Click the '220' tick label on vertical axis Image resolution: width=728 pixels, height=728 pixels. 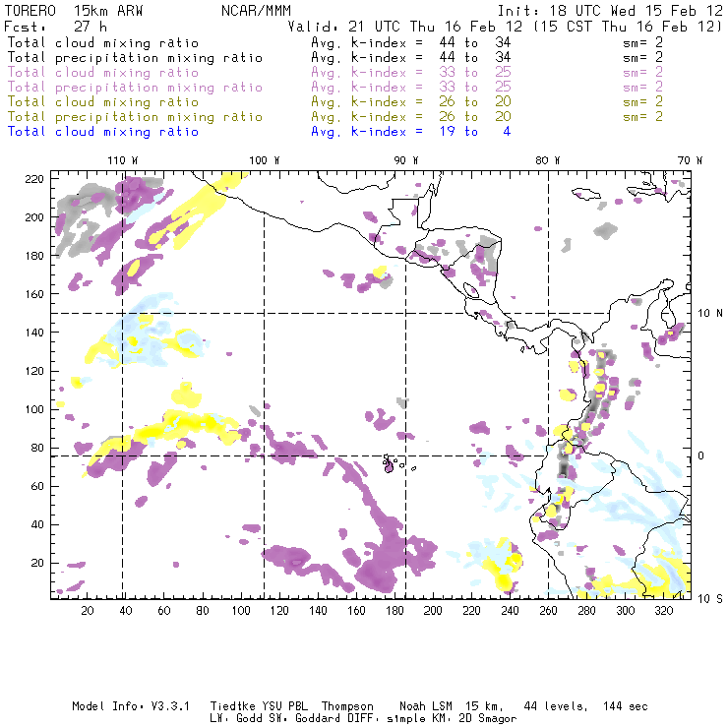coord(34,179)
